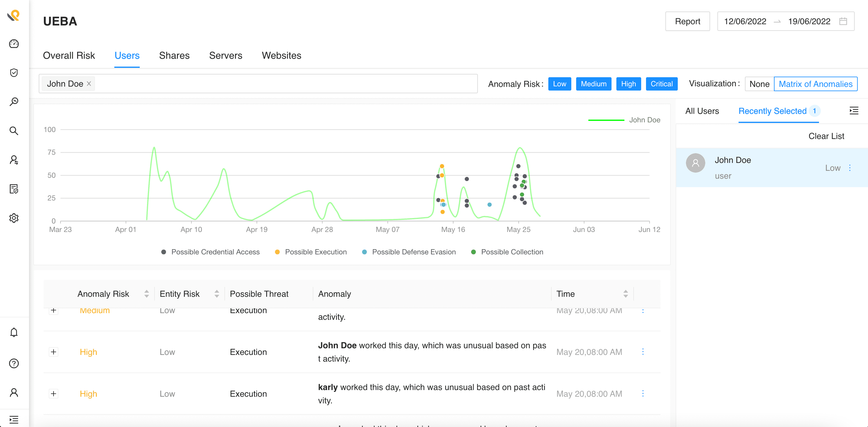Open the dashboard speedometer icon in sidebar

(14, 44)
